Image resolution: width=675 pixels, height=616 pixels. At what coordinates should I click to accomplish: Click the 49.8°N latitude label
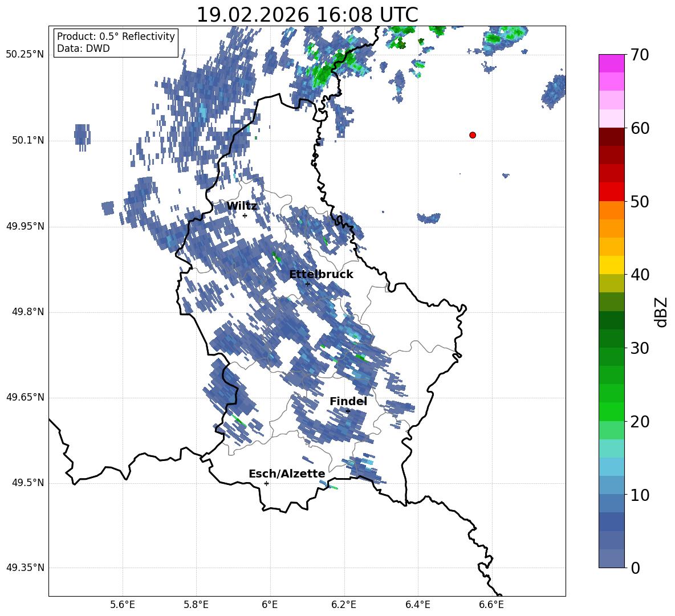tap(28, 312)
